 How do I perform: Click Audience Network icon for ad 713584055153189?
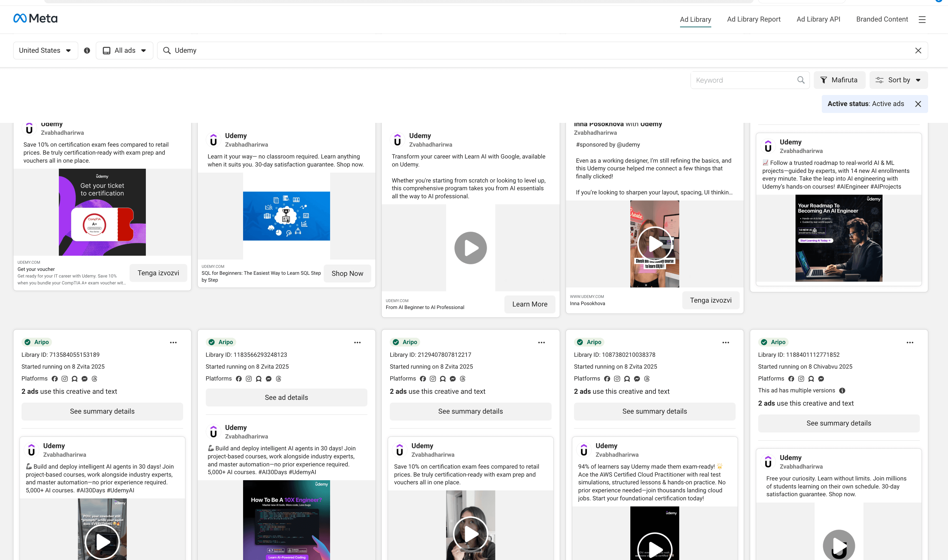75,379
